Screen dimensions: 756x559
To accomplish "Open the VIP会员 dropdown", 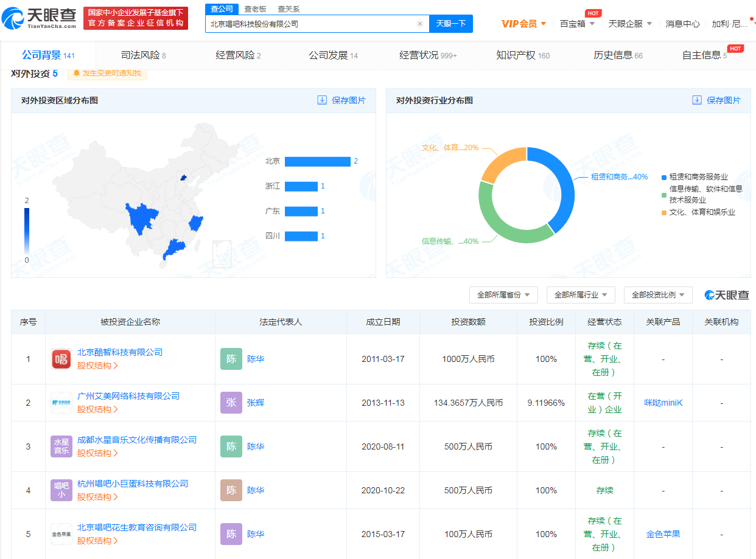I will (524, 24).
